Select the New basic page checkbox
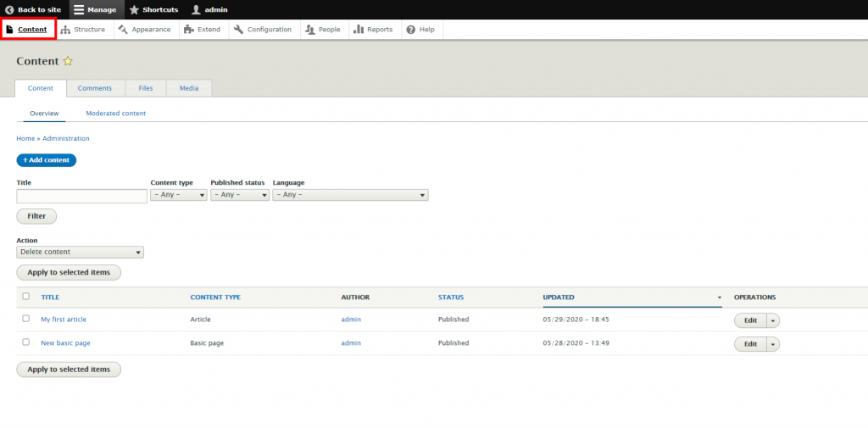Viewport: 868px width, 428px height. (x=25, y=342)
